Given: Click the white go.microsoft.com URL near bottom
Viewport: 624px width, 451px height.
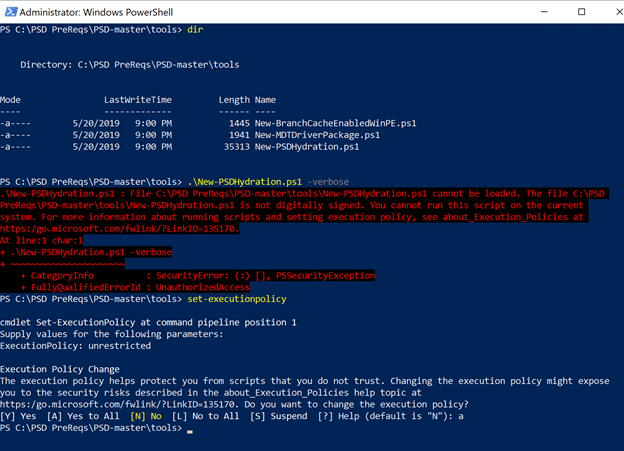Looking at the screenshot, I should 119,404.
